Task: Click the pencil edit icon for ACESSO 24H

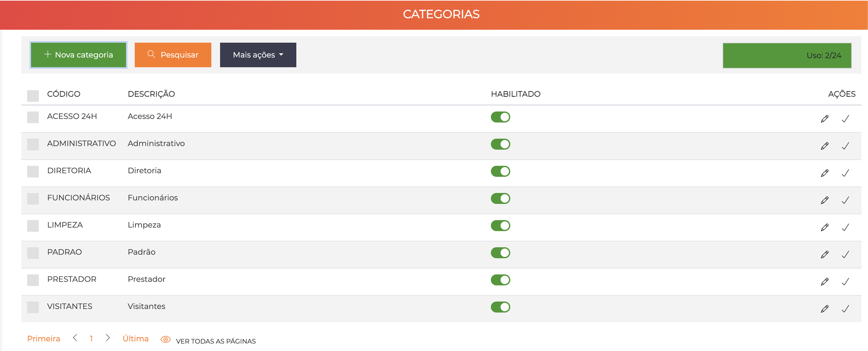Action: point(824,118)
